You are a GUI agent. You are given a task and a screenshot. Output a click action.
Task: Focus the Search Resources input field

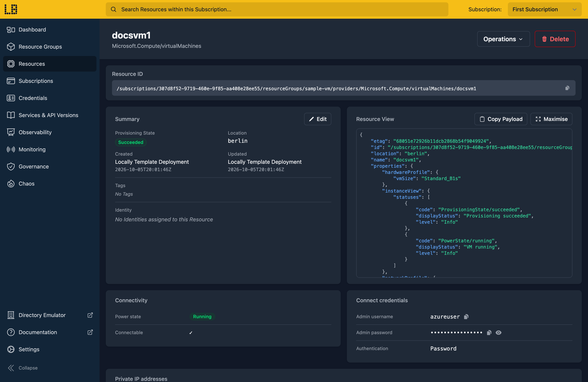pos(277,9)
